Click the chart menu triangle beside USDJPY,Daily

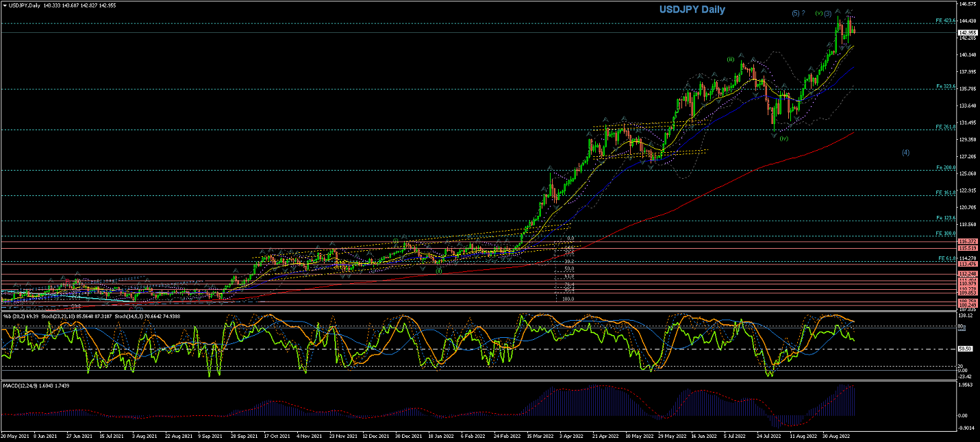5,5
